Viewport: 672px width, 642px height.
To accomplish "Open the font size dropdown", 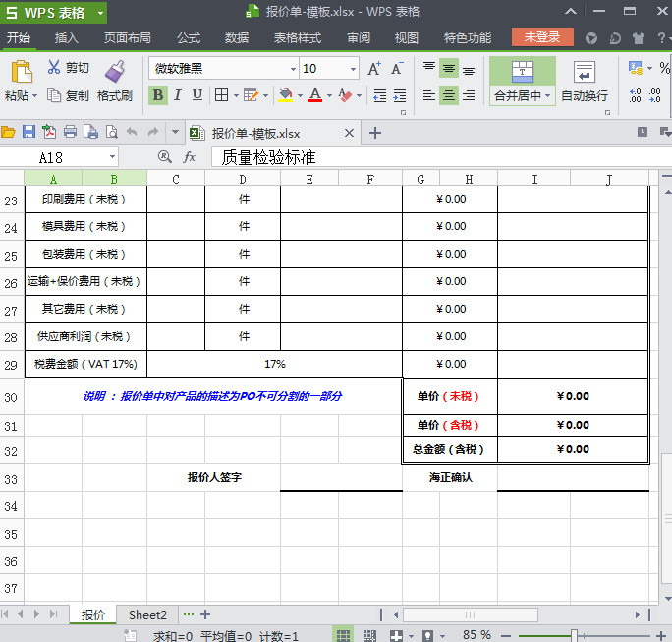I will (353, 69).
